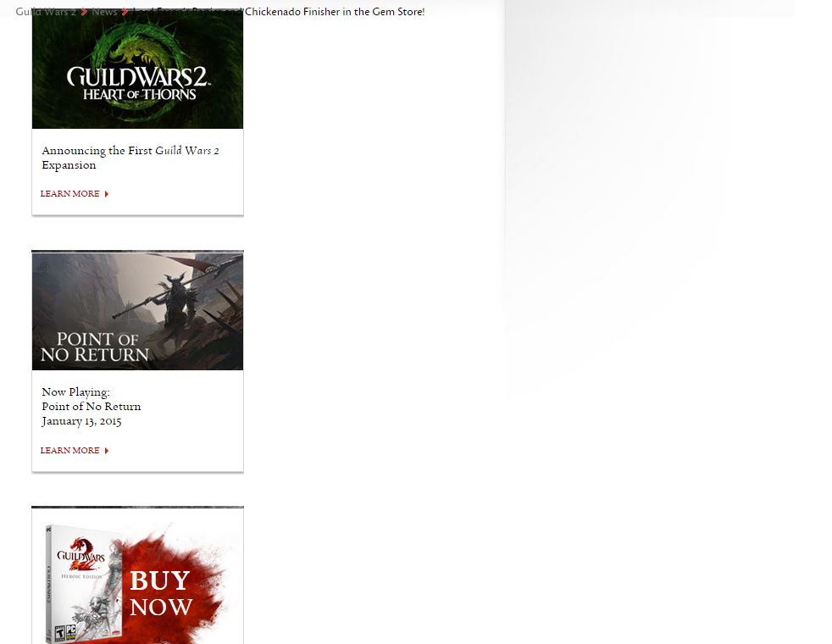Click Learn More under the Expansion announcement

70,194
